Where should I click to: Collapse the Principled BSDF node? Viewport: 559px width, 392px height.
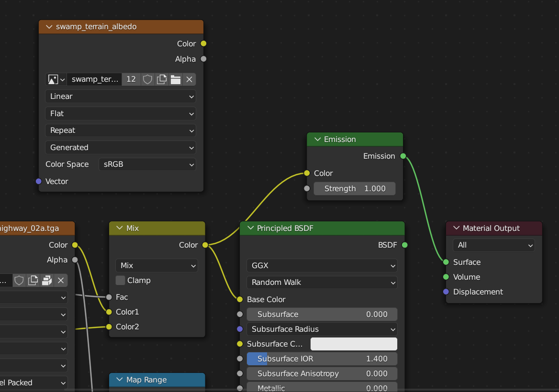(250, 228)
